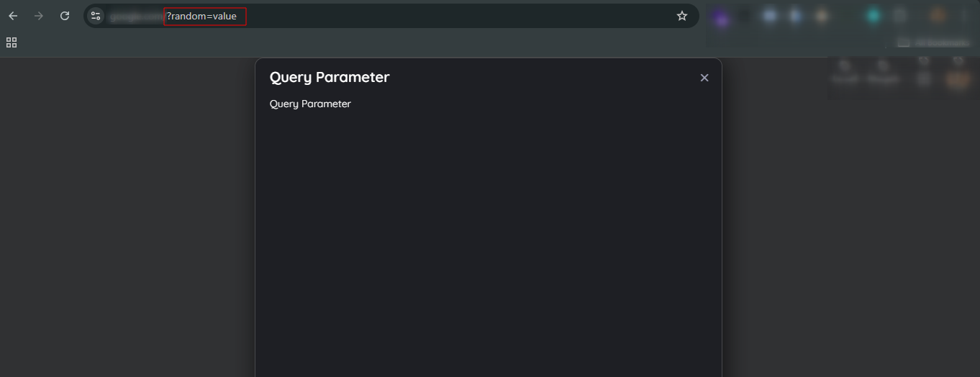Bookmark this page with the star icon

(x=682, y=16)
